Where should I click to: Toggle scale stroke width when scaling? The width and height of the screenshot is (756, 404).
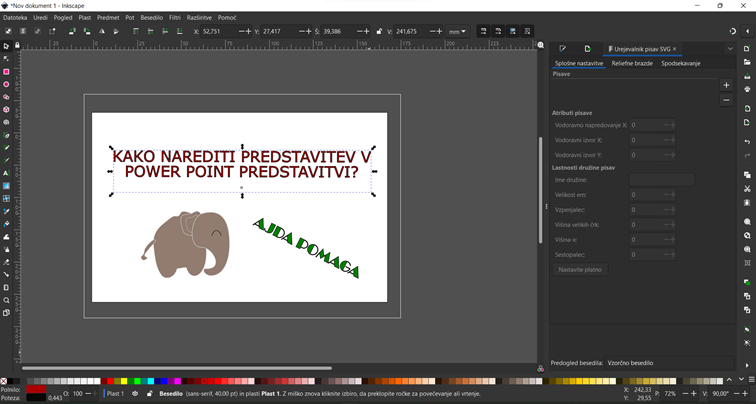tap(483, 31)
